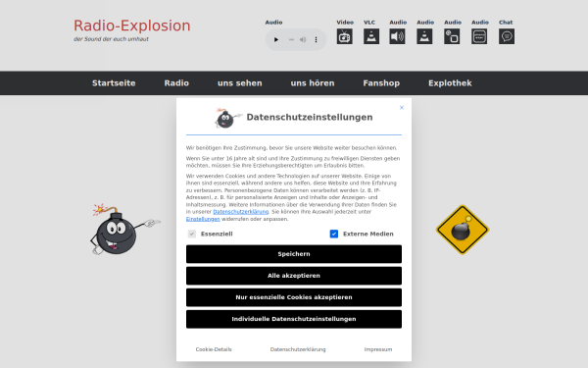Play the header audio stream
The image size is (588, 368).
tap(276, 39)
